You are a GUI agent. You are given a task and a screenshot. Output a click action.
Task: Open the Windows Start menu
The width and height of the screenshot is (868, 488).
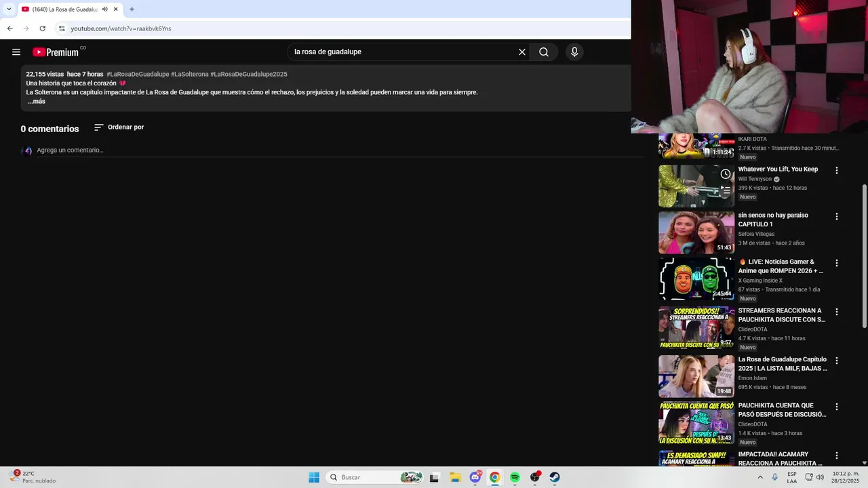click(314, 477)
